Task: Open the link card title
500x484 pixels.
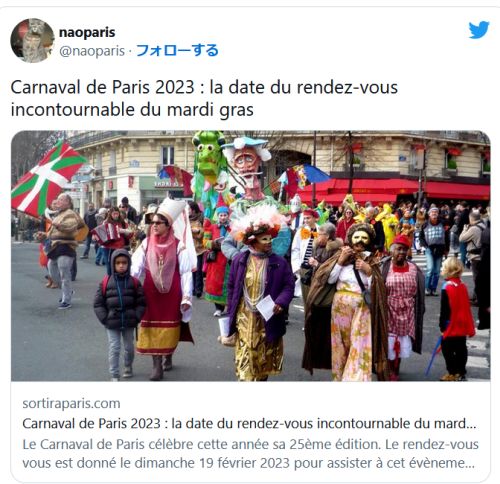Action: coord(249,424)
